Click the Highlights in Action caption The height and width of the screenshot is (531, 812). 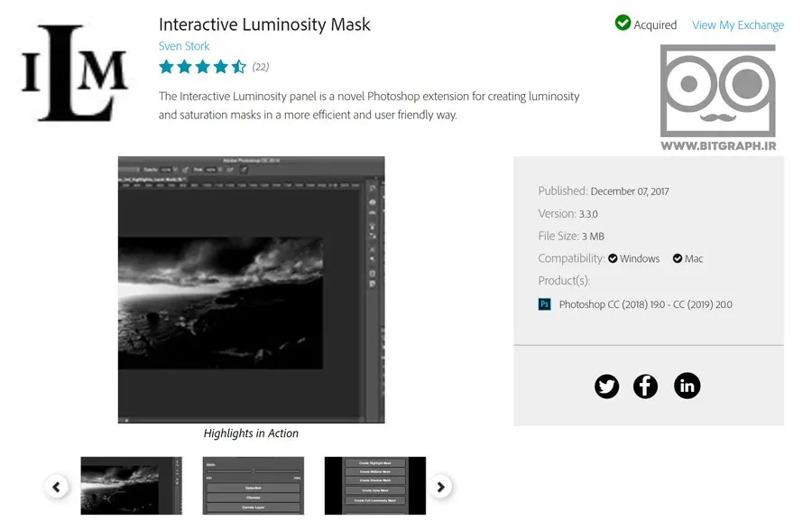[x=251, y=433]
